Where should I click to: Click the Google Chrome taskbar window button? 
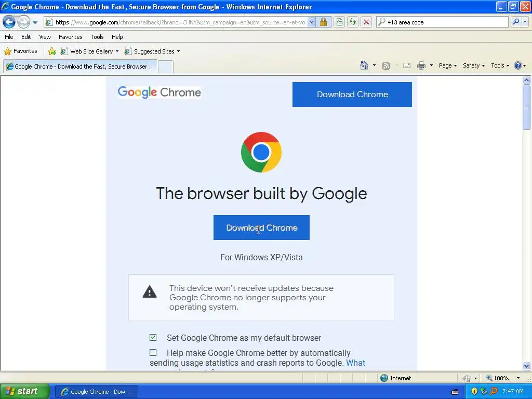[96, 392]
